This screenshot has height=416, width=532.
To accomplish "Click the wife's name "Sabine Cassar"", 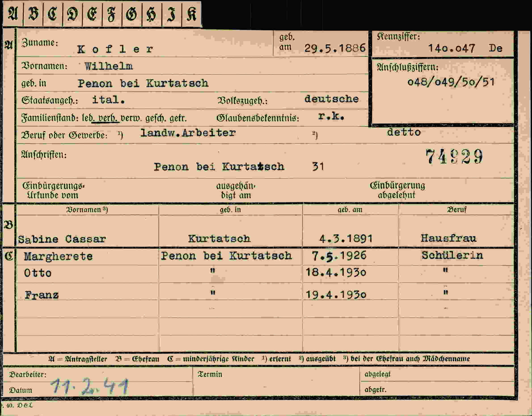I will (x=62, y=239).
